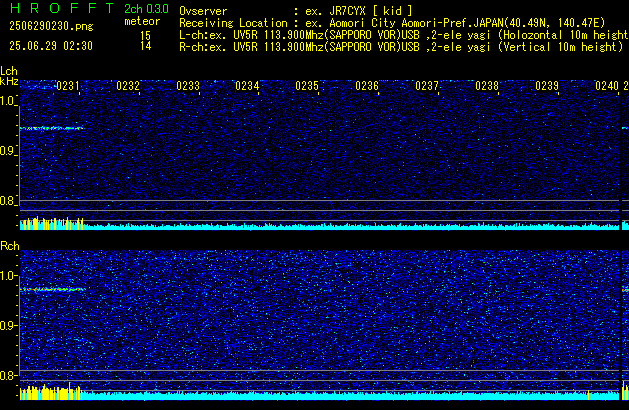Click the timestamp 25.06.29 02:30
The width and height of the screenshot is (629, 410).
(x=51, y=46)
